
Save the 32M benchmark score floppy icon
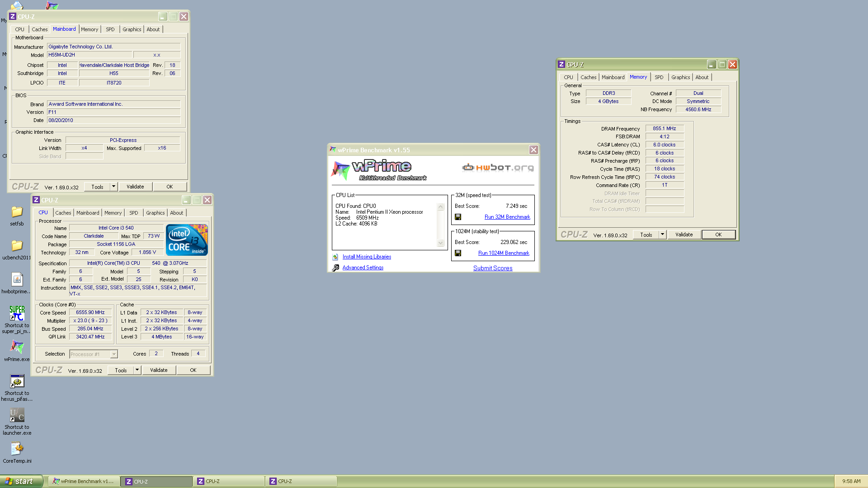pyautogui.click(x=458, y=217)
